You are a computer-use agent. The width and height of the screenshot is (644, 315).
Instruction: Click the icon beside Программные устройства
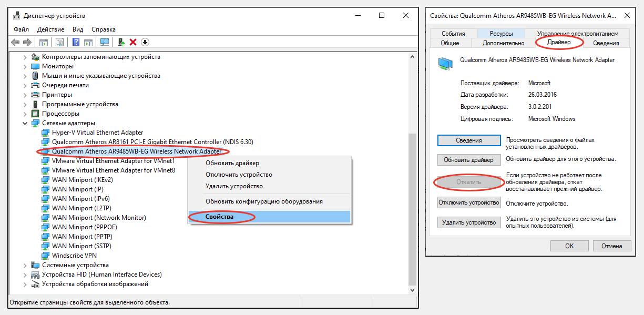pos(35,104)
